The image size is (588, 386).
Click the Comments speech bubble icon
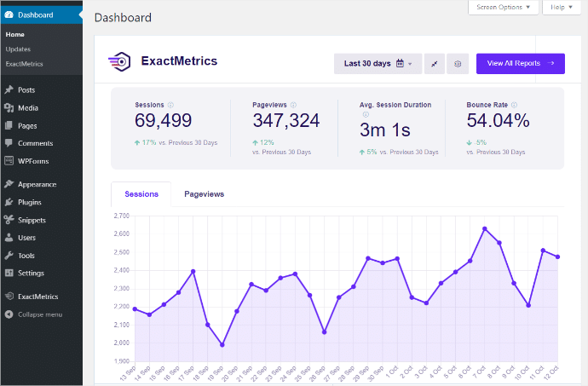tap(9, 143)
